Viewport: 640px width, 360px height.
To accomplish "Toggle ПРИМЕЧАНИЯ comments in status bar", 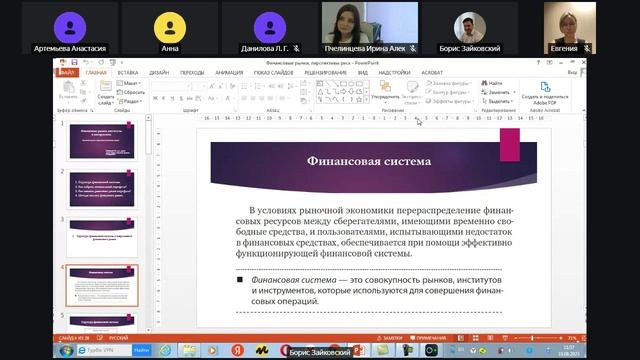I will tap(428, 338).
